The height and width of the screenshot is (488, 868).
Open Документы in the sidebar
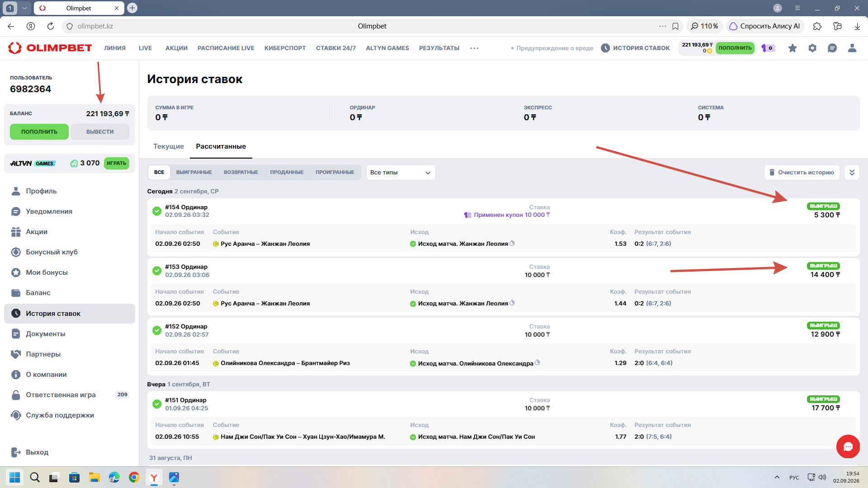70,334
